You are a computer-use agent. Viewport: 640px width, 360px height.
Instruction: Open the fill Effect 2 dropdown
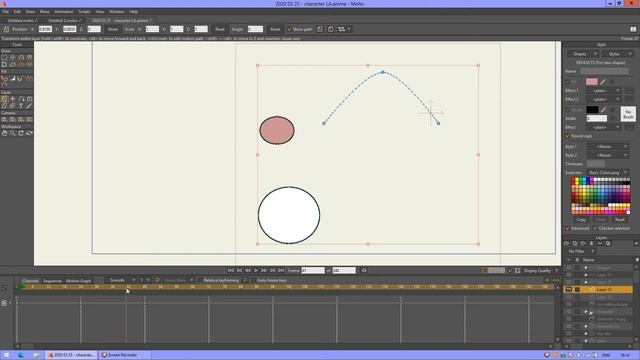(x=604, y=99)
